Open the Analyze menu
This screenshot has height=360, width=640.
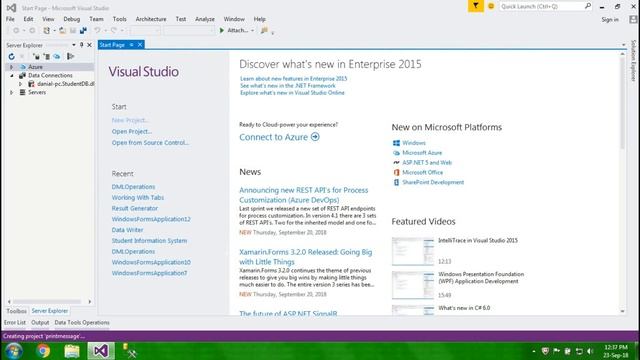(204, 19)
